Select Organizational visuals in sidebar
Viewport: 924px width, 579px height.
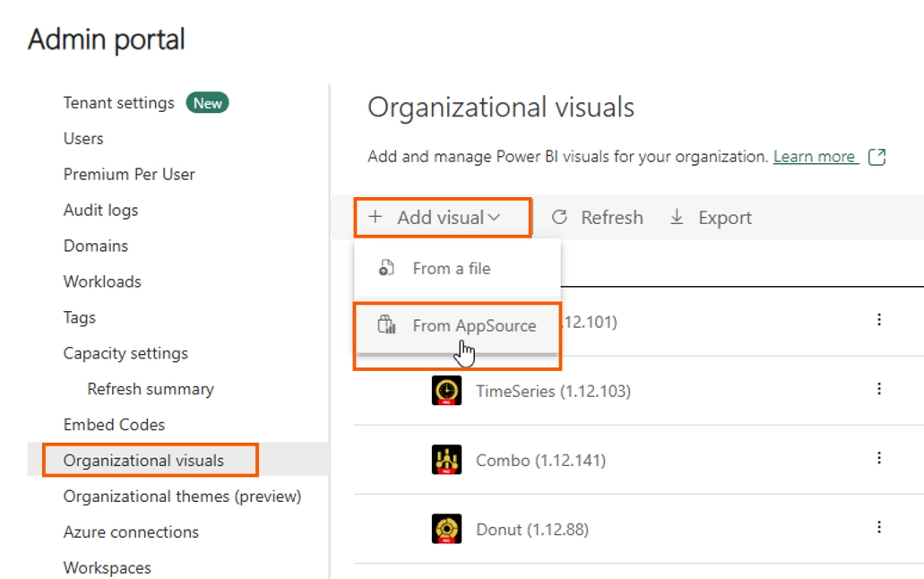tap(143, 461)
